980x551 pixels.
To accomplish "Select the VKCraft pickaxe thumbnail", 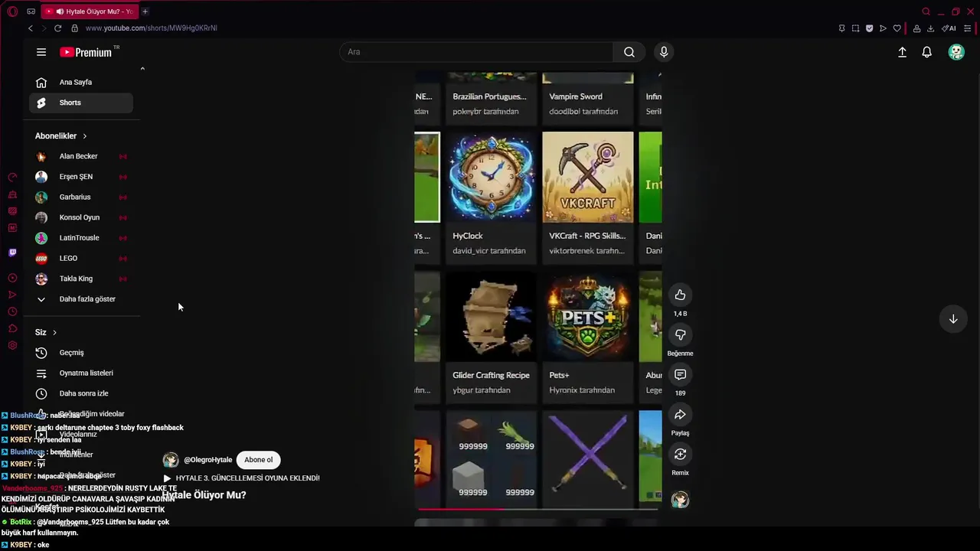I will (588, 178).
